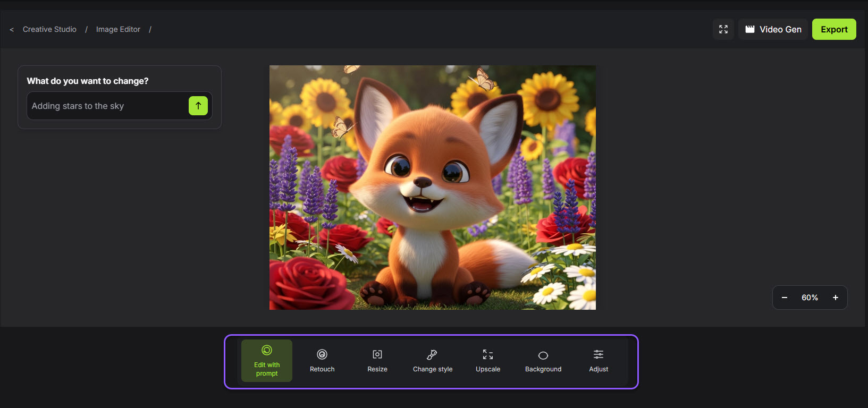The image size is (868, 408).
Task: Select the Upscale tool
Action: click(488, 361)
